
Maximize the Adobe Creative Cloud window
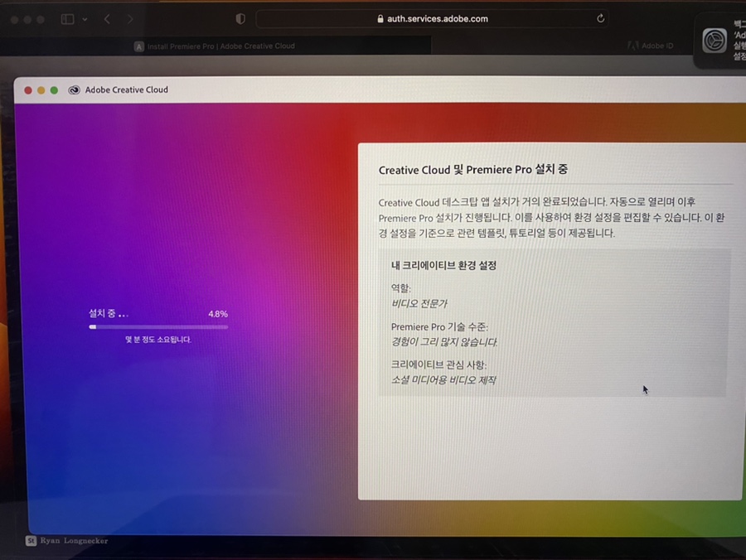[x=54, y=90]
